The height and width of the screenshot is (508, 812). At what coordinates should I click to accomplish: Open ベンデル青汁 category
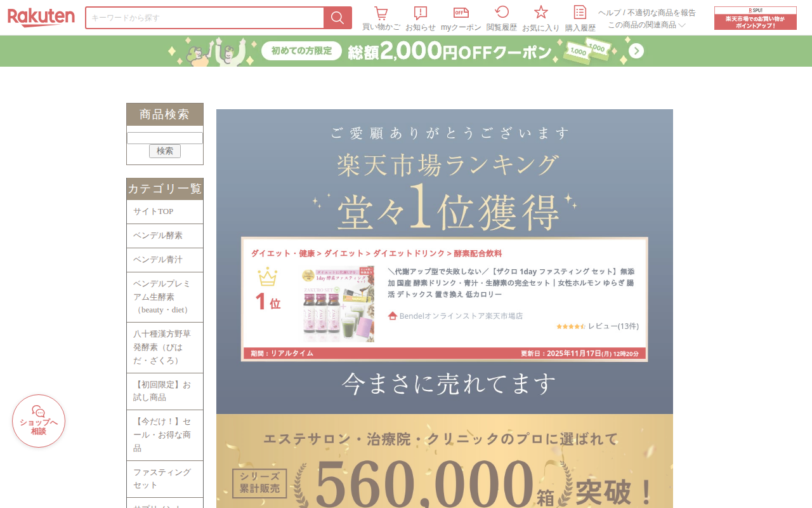165,260
